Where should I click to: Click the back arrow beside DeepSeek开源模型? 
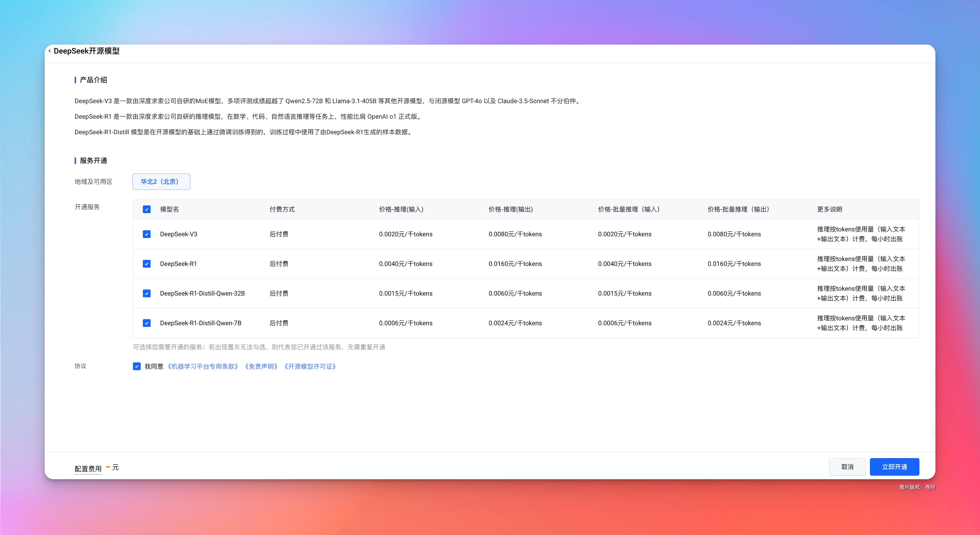click(50, 51)
